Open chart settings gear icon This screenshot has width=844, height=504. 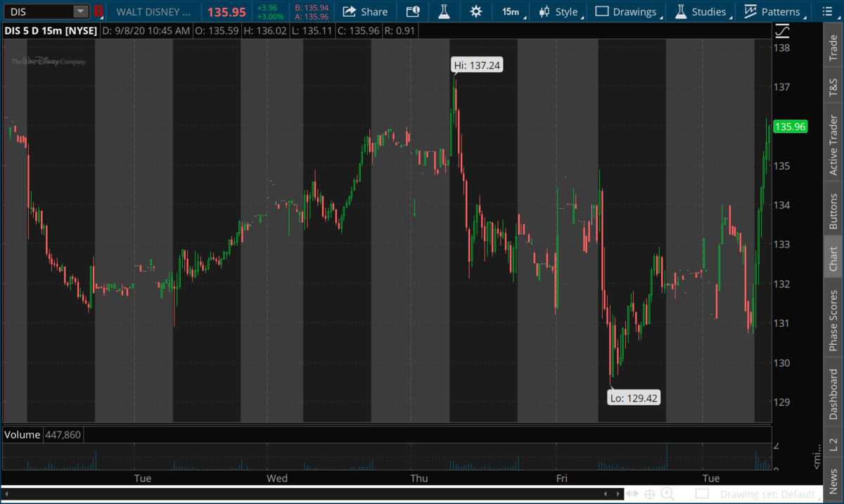[x=476, y=12]
